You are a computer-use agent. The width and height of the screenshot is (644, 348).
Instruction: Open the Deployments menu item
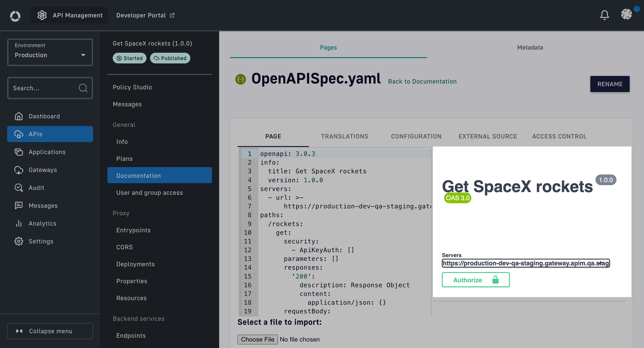pos(159,264)
